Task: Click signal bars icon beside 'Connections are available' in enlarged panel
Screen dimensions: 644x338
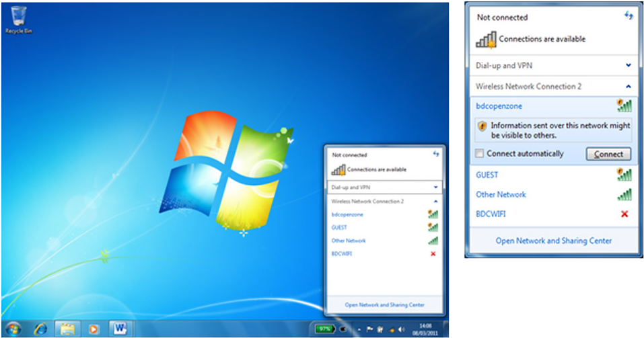Action: (486, 40)
